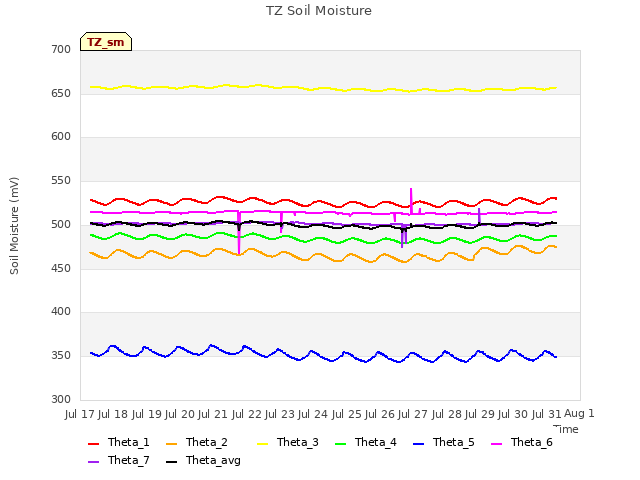Image resolution: width=640 pixels, height=480 pixels.
Task: Click the magenta downward spike near Jul 22
Action: tap(239, 233)
